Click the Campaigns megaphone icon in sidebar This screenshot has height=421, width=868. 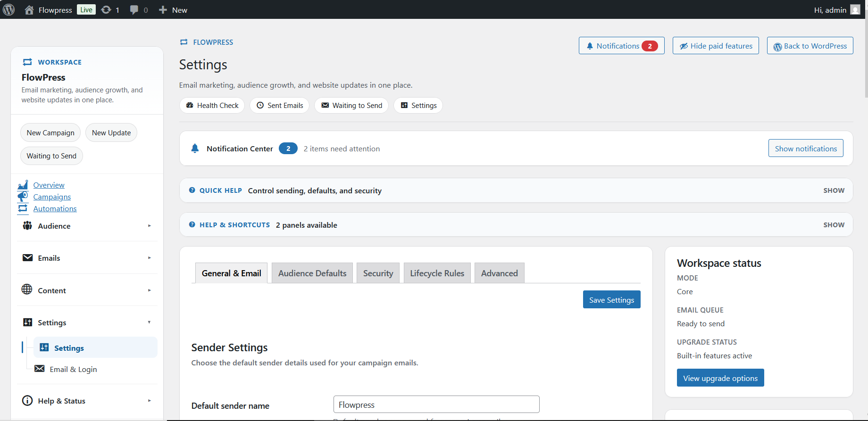[23, 197]
